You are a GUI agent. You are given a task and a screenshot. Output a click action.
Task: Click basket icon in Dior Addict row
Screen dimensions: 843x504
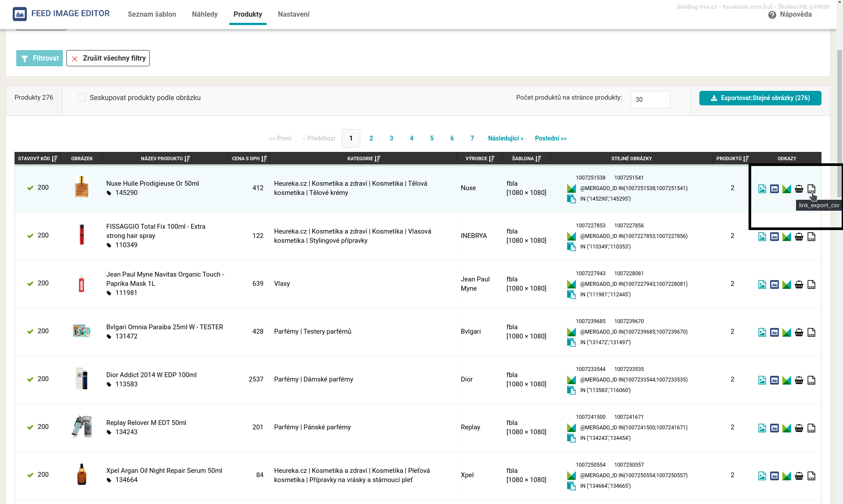(799, 380)
